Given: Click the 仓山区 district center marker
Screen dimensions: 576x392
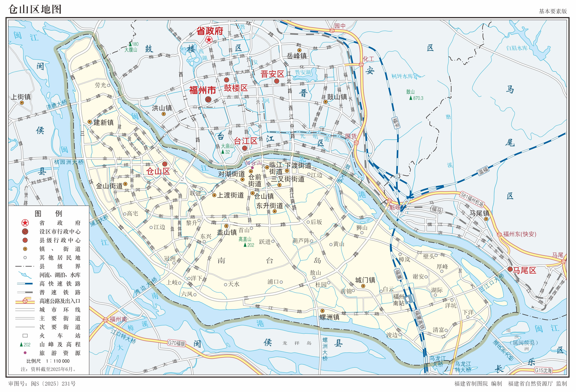Looking at the screenshot, I should click(165, 164).
